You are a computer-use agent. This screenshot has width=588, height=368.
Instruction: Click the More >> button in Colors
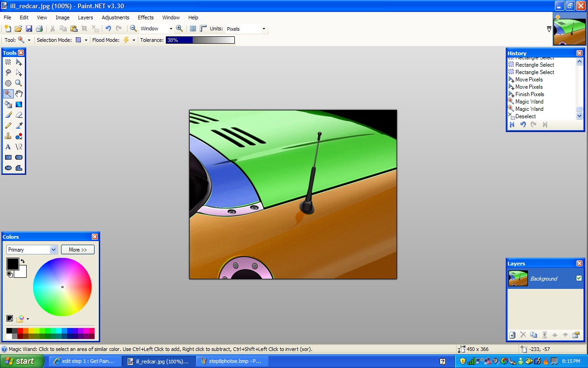(77, 249)
